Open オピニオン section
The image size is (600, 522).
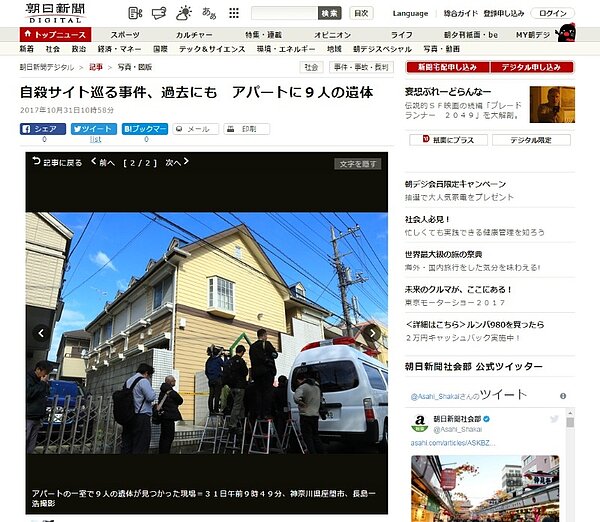pos(333,35)
